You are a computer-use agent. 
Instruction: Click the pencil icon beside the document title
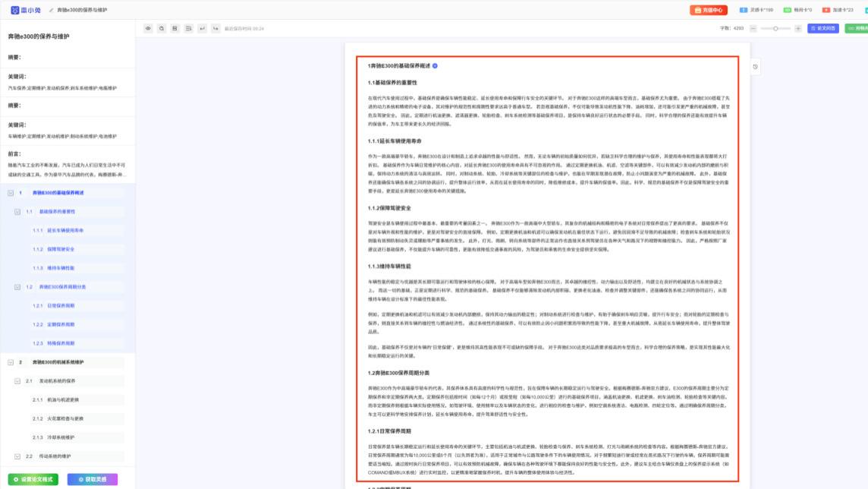52,10
